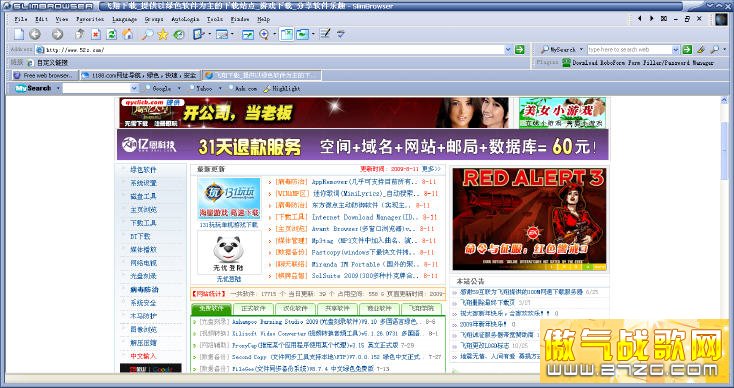This screenshot has height=388, width=734.
Task: Click the Refresh page icon
Action: coord(111,34)
